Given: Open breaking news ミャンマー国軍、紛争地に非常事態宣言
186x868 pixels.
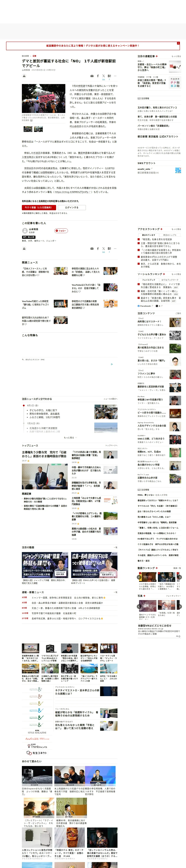Looking at the screenshot, I should point(69,597).
